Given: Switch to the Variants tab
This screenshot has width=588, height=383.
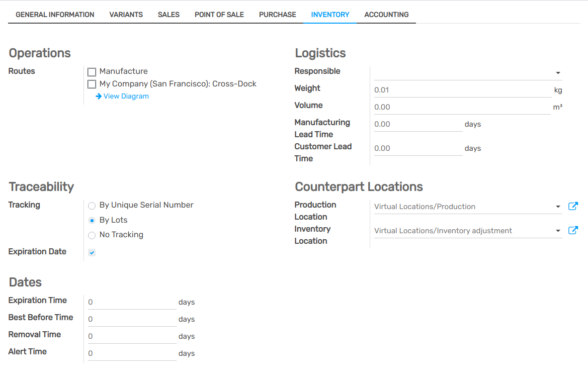Looking at the screenshot, I should pyautogui.click(x=126, y=15).
